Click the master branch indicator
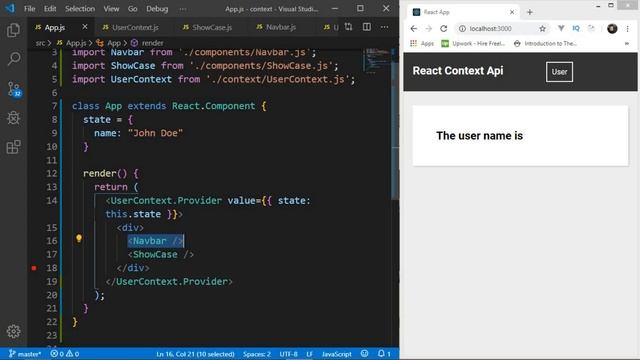Screen dimensions: 640x360 point(25,354)
